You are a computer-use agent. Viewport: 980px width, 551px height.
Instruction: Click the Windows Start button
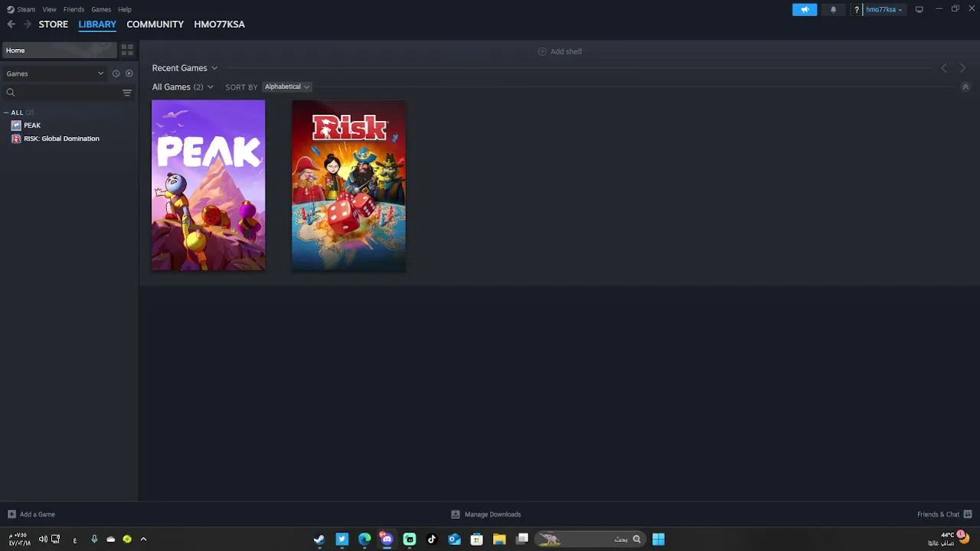(x=658, y=540)
